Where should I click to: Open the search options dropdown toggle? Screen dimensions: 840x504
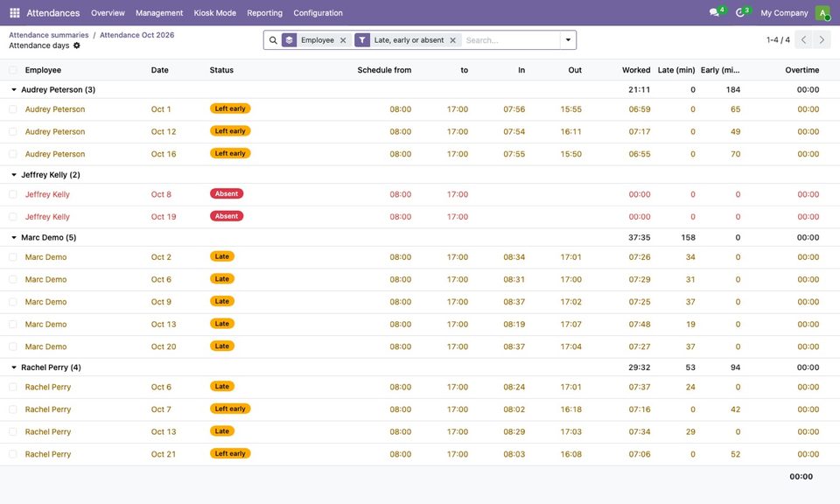point(568,40)
